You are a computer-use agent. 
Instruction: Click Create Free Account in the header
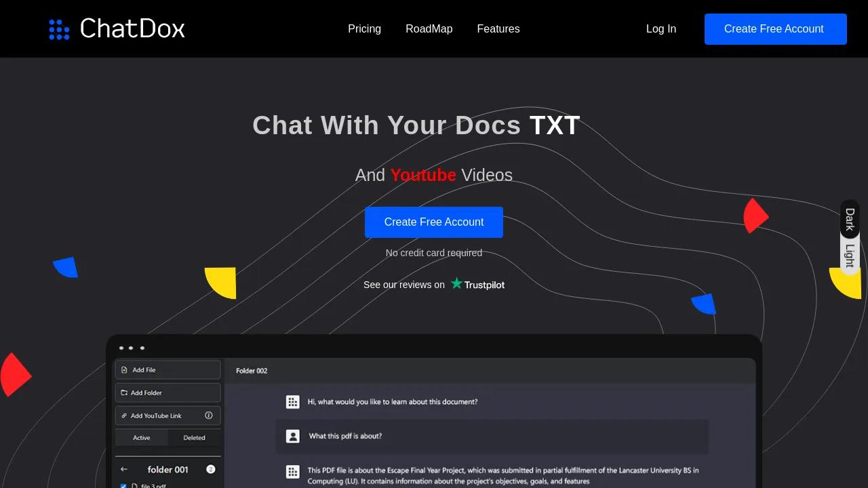[776, 29]
